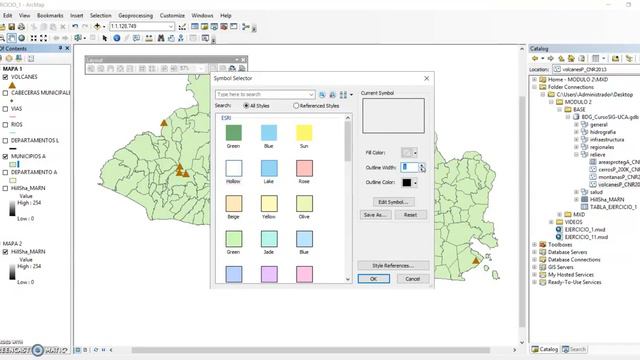Click the symbol search text field

point(261,94)
